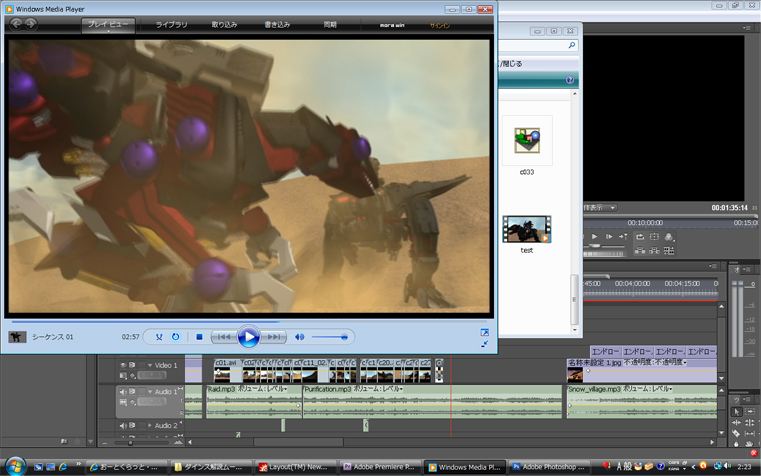This screenshot has width=761, height=476.
Task: Skip to the next track
Action: coord(274,337)
